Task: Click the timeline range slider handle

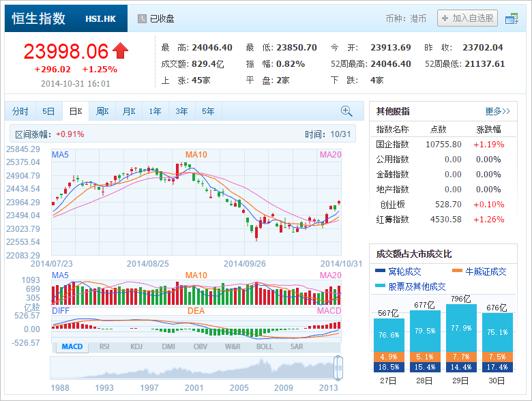Action: 338,368
